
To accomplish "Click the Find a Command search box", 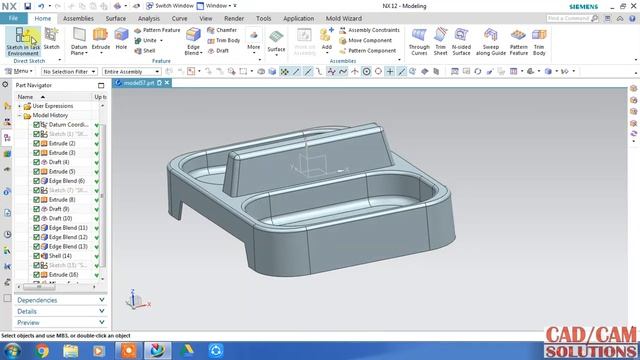I will [573, 18].
